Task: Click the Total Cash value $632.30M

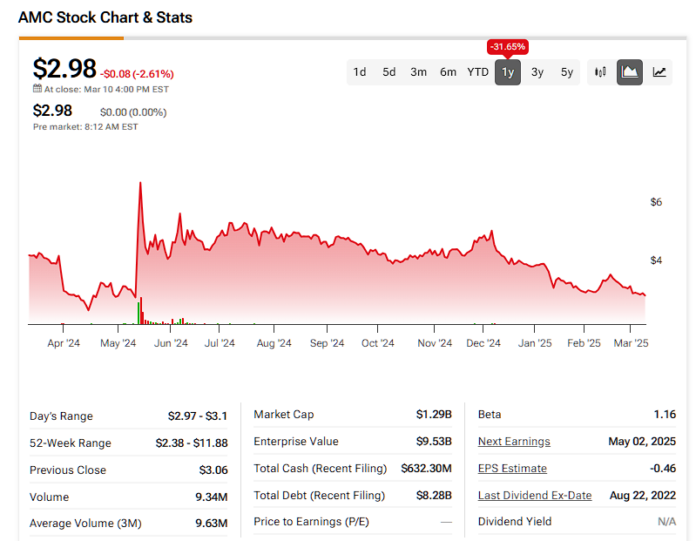Action: pyautogui.click(x=426, y=468)
